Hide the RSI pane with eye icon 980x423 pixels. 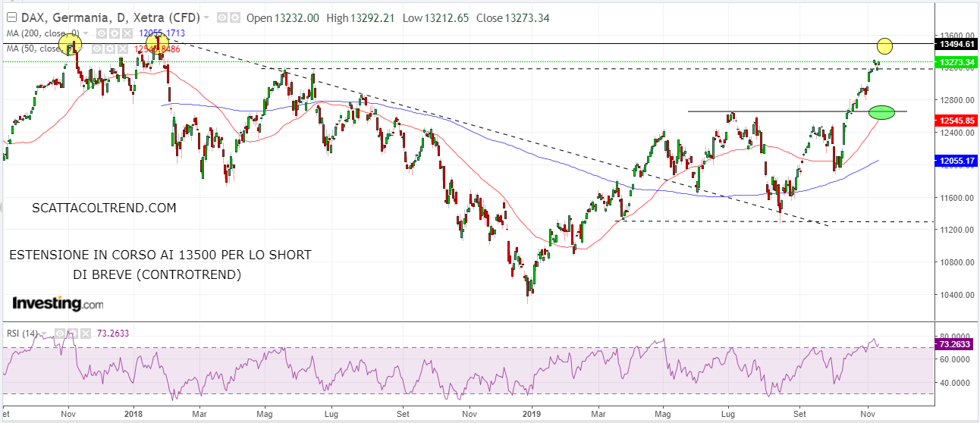[x=60, y=334]
